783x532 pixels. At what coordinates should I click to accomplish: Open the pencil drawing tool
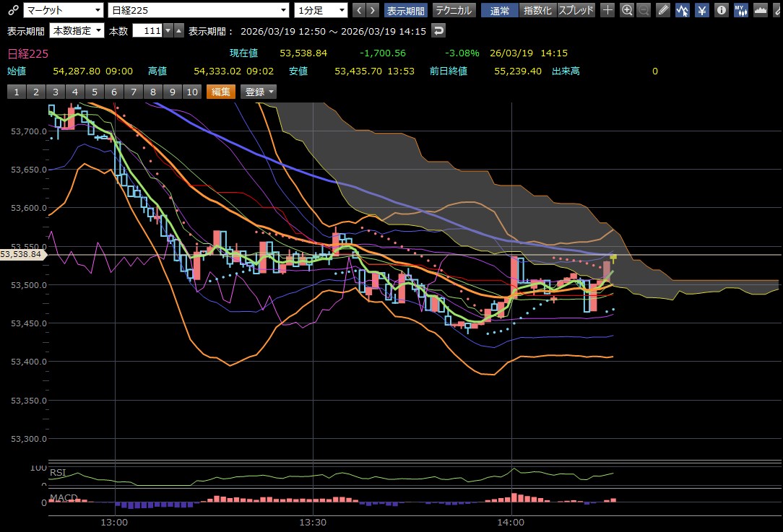pyautogui.click(x=664, y=10)
